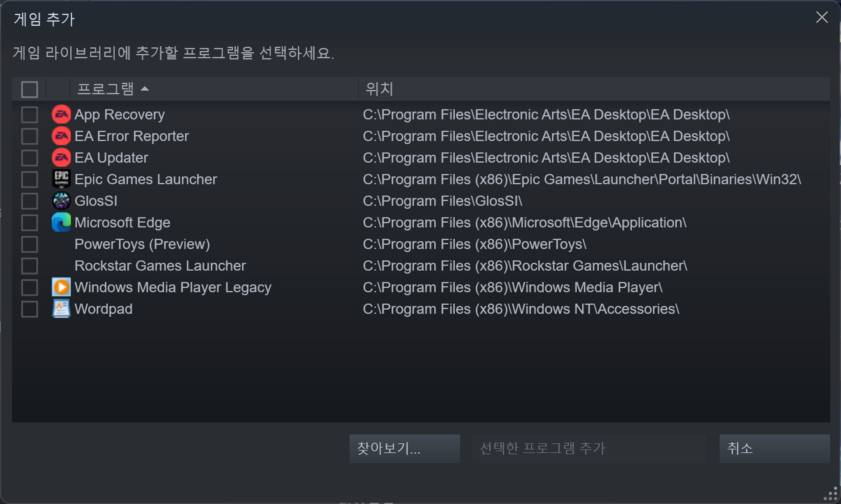Close the 게임 추가 dialog
This screenshot has height=504, width=841.
point(821,17)
